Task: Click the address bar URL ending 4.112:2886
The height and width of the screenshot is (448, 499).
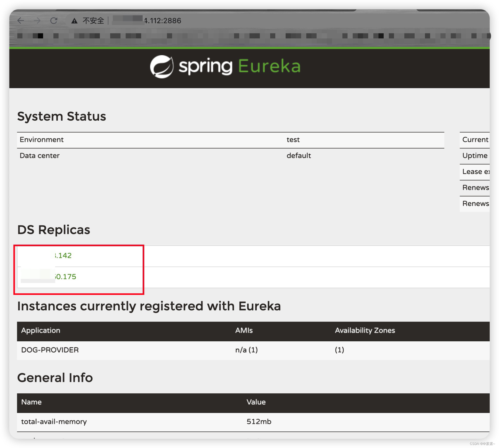Action: pyautogui.click(x=147, y=21)
